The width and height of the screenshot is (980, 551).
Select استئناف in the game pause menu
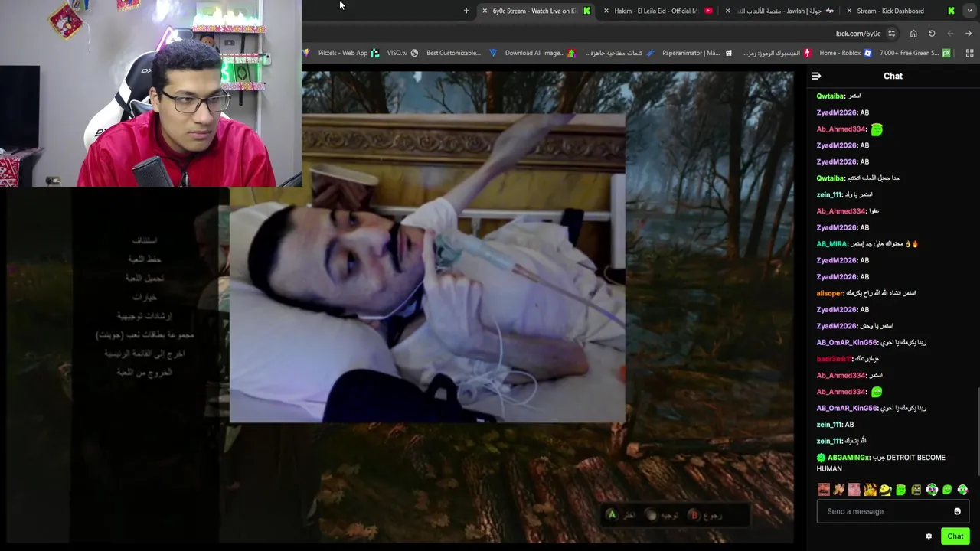point(144,240)
